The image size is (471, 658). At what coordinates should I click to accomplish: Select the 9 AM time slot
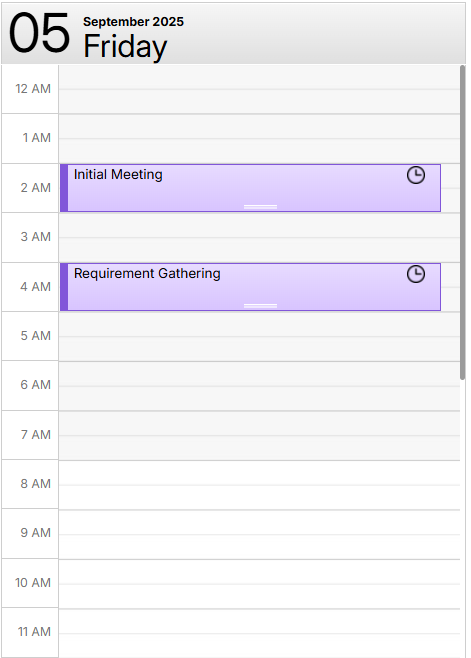259,535
